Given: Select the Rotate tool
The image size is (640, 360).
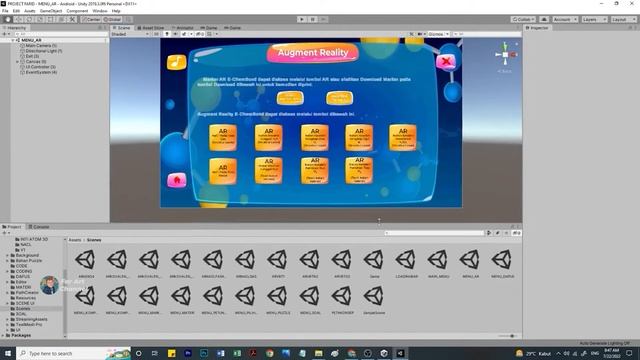Looking at the screenshot, I should 29,19.
